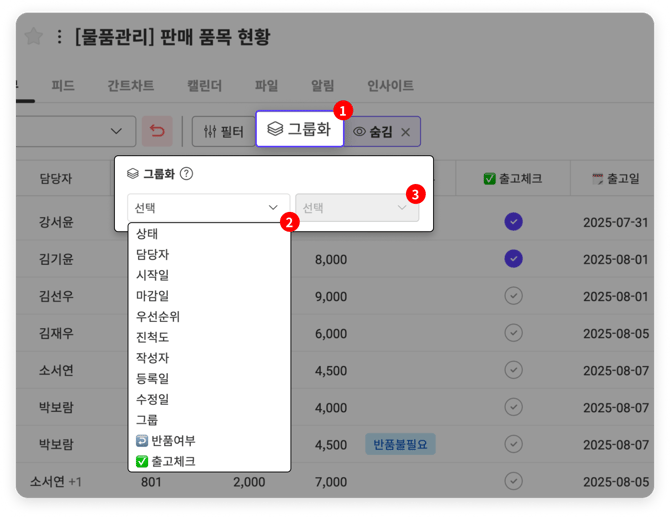Open the three-dot menu beside the title
670x517 pixels.
59,37
